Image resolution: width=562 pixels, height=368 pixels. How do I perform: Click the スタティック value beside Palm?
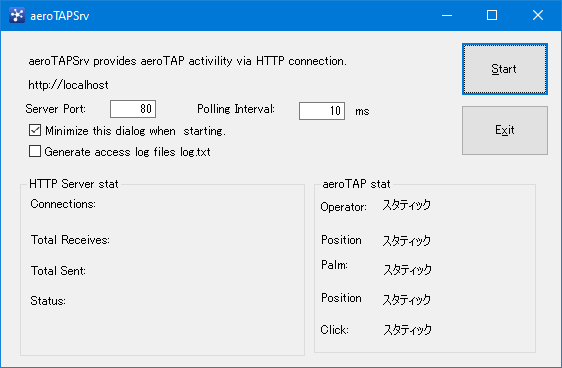[408, 269]
